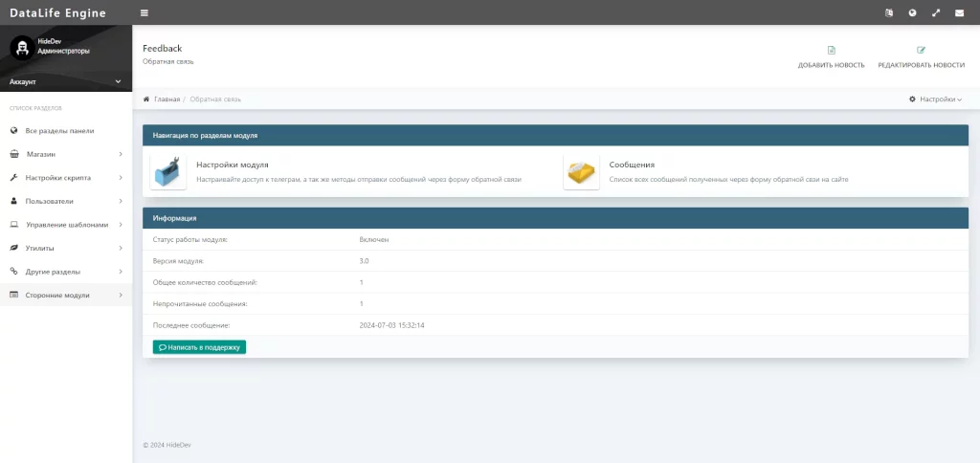This screenshot has width=980, height=463.
Task: Click the person icon beside Пользователи
Action: coord(13,201)
